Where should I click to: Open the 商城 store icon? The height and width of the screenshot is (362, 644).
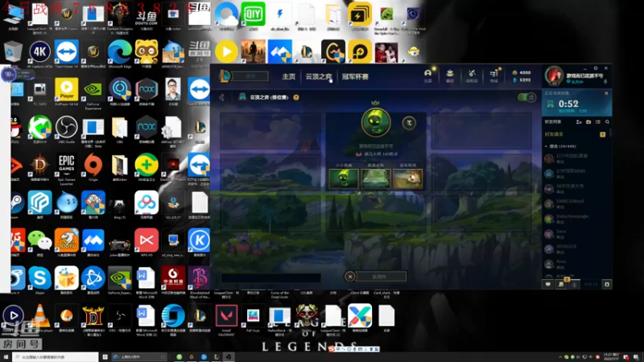click(493, 75)
